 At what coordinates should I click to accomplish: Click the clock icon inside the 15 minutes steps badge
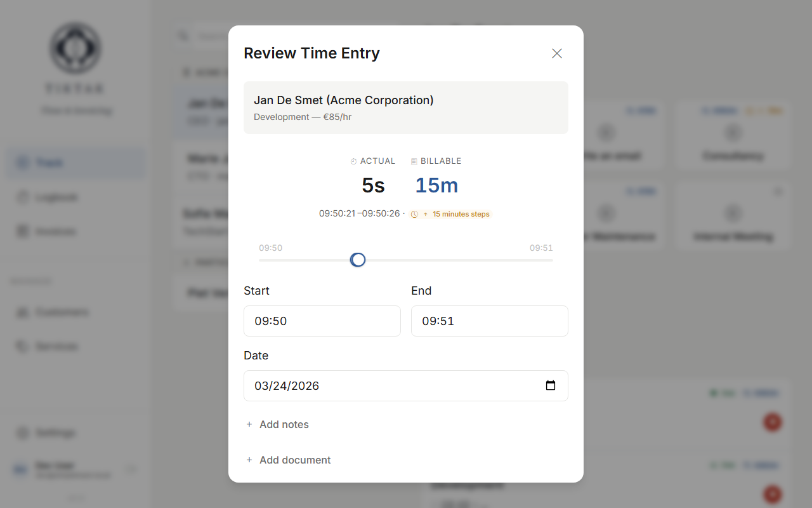[414, 214]
